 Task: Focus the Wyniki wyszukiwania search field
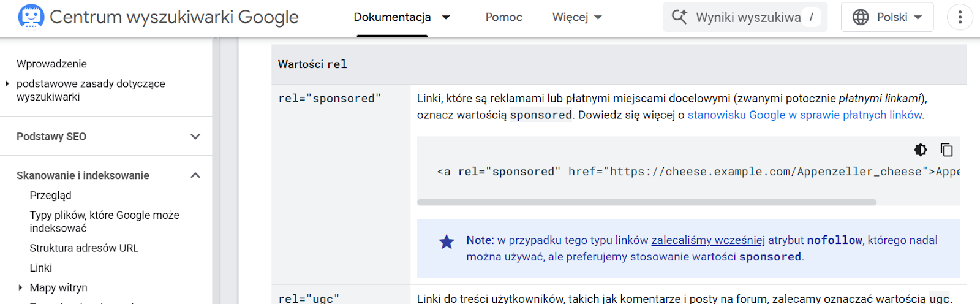(745, 17)
